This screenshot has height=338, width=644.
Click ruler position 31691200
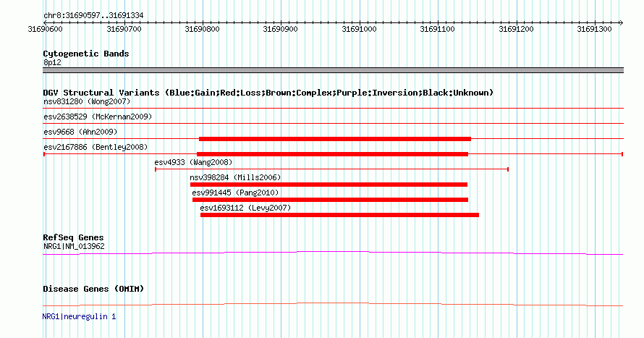tap(516, 29)
